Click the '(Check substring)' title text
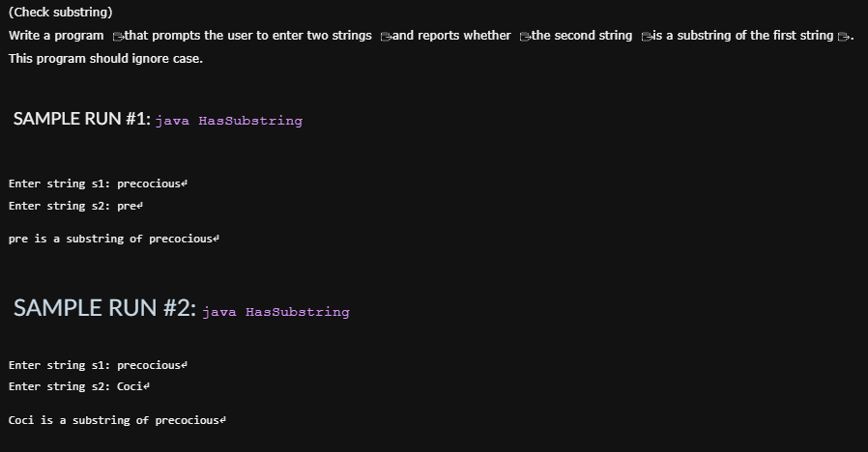 (x=60, y=13)
